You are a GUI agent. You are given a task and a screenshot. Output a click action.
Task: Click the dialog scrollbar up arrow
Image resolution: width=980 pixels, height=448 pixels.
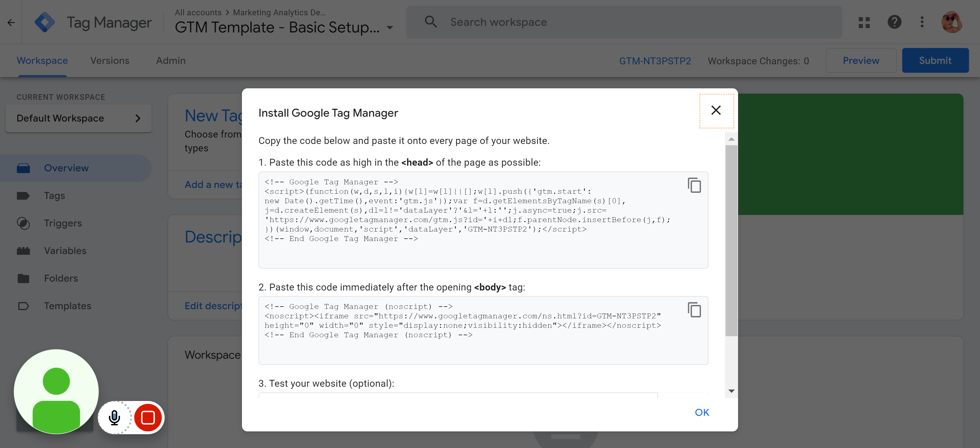[x=731, y=139]
